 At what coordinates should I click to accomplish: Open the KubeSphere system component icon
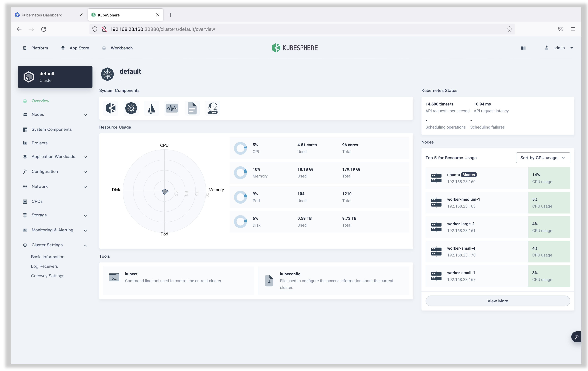(x=111, y=108)
